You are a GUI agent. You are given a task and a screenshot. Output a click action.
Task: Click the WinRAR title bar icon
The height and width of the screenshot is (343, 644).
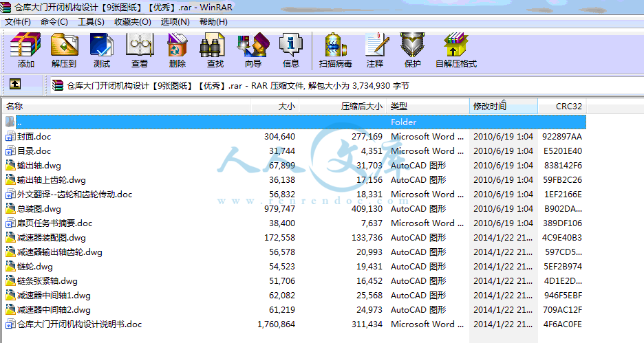click(6, 7)
